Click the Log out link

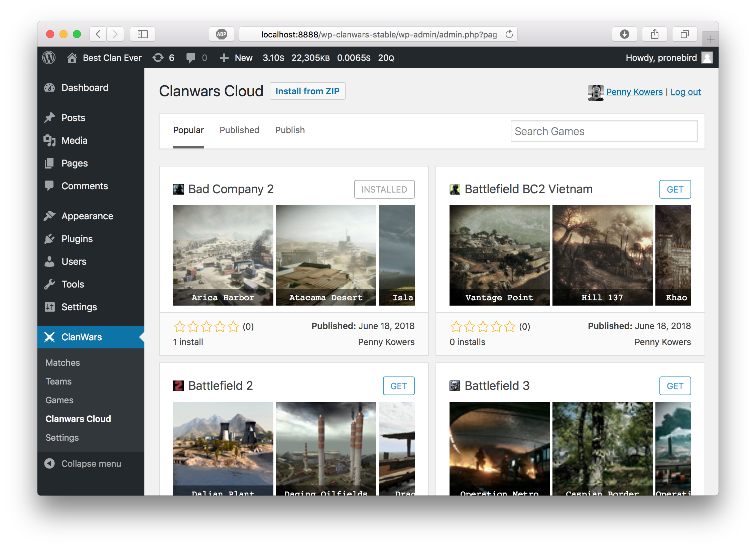pos(685,92)
